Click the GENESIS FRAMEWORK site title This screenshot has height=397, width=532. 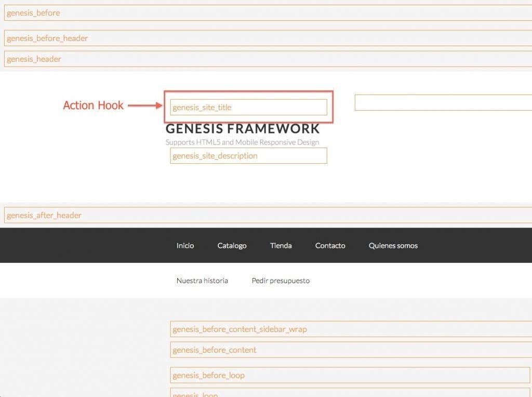243,129
